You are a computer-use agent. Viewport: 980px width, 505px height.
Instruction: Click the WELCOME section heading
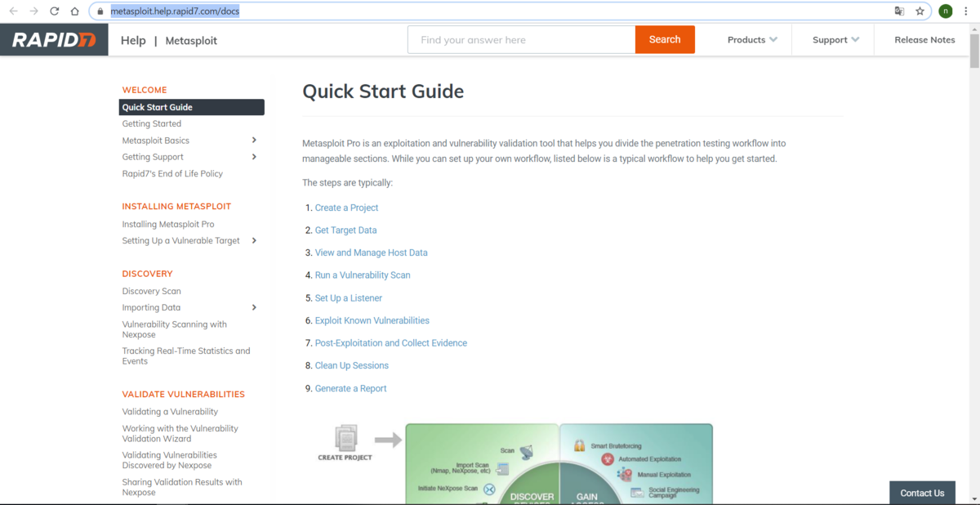pyautogui.click(x=145, y=90)
